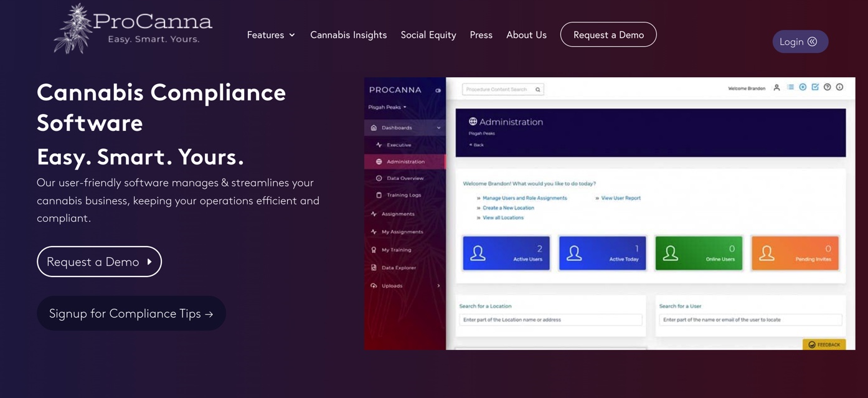Click the Search for a User field
The image size is (868, 398).
point(750,320)
